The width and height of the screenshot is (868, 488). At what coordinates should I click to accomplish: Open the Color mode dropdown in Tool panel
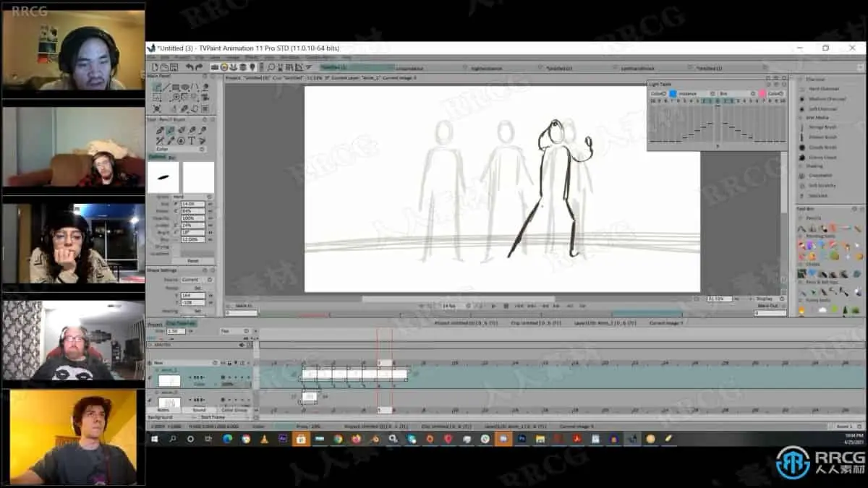pos(181,149)
